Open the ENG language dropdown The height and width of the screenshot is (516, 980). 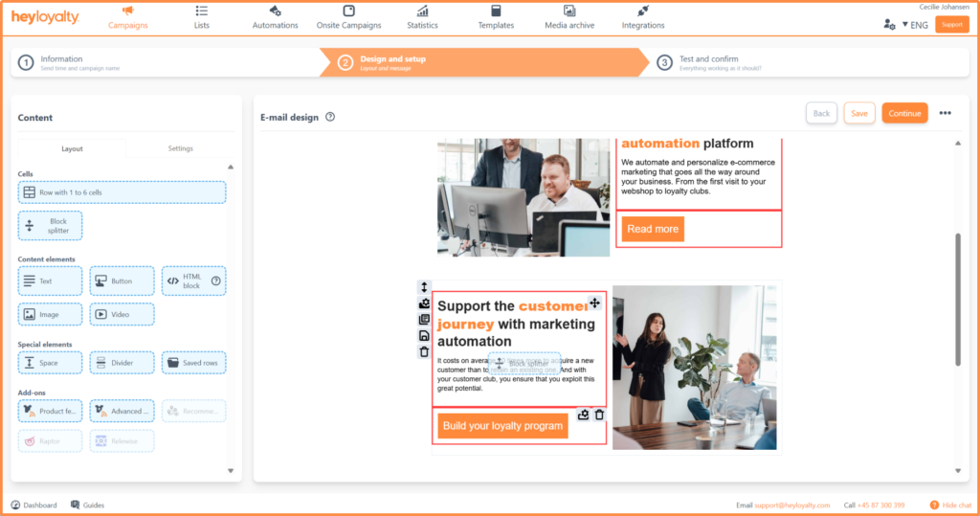pos(915,25)
